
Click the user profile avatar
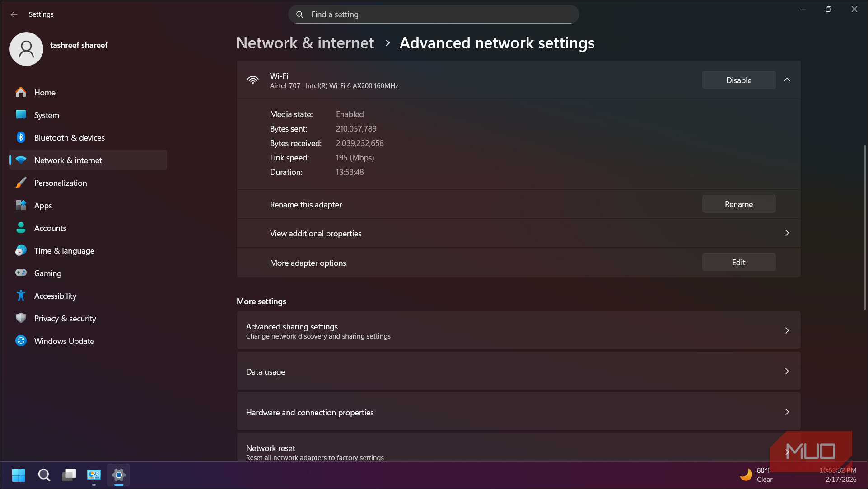[x=26, y=49]
